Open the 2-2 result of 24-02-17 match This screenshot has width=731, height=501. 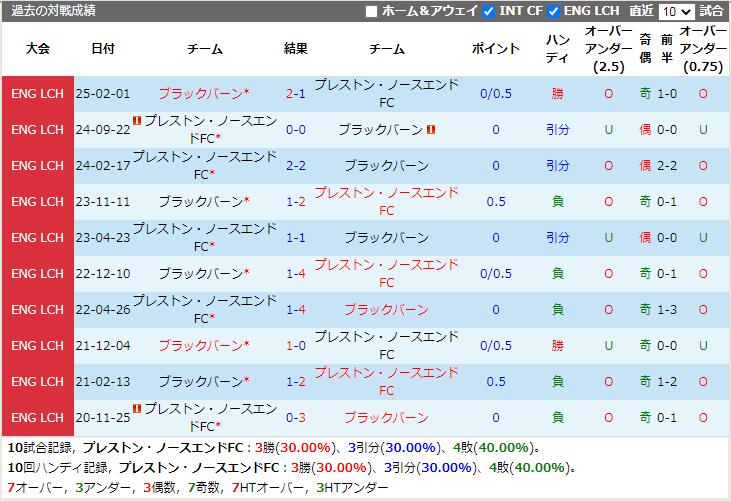click(295, 165)
